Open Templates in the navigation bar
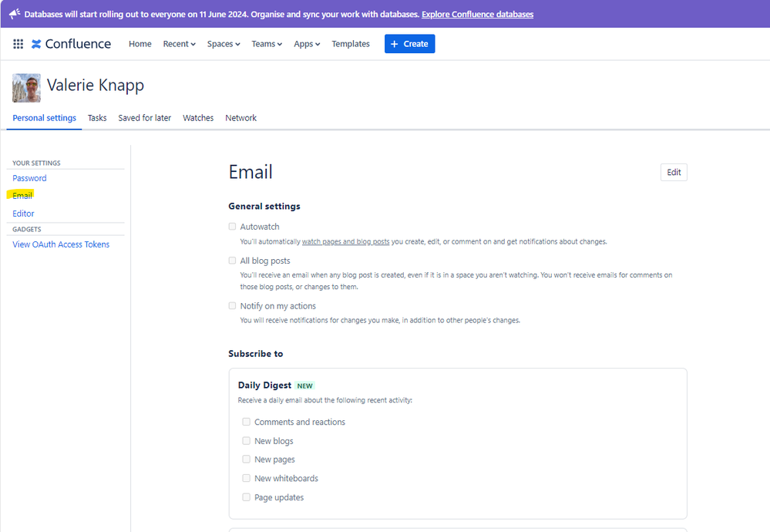The image size is (770, 532). coord(351,44)
